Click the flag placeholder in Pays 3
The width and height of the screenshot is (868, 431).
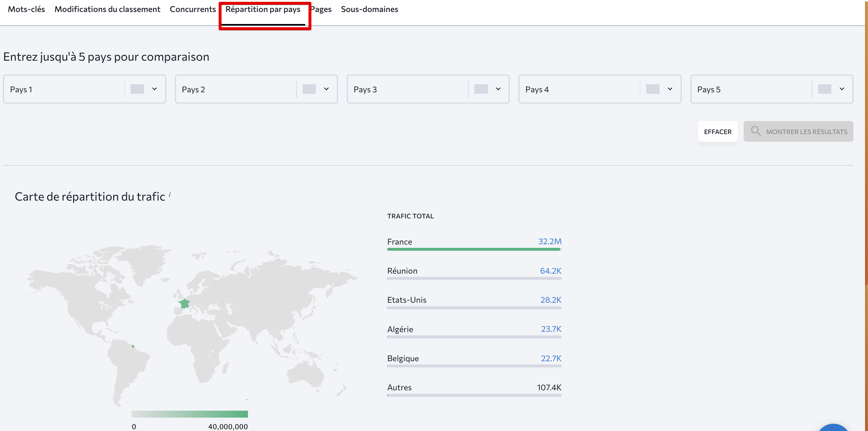[x=481, y=89]
